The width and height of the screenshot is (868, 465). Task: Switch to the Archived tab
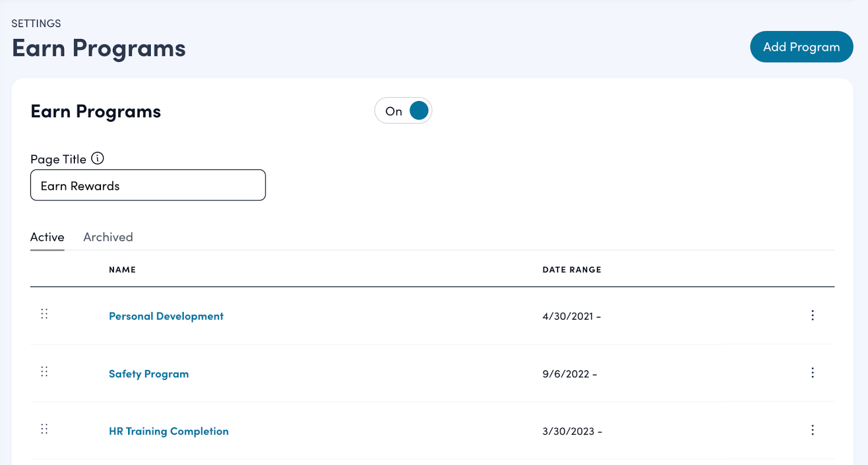point(108,237)
